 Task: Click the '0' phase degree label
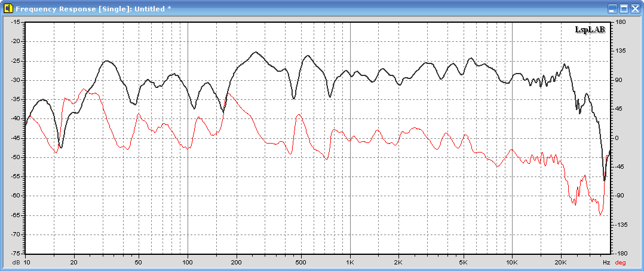[x=617, y=138]
